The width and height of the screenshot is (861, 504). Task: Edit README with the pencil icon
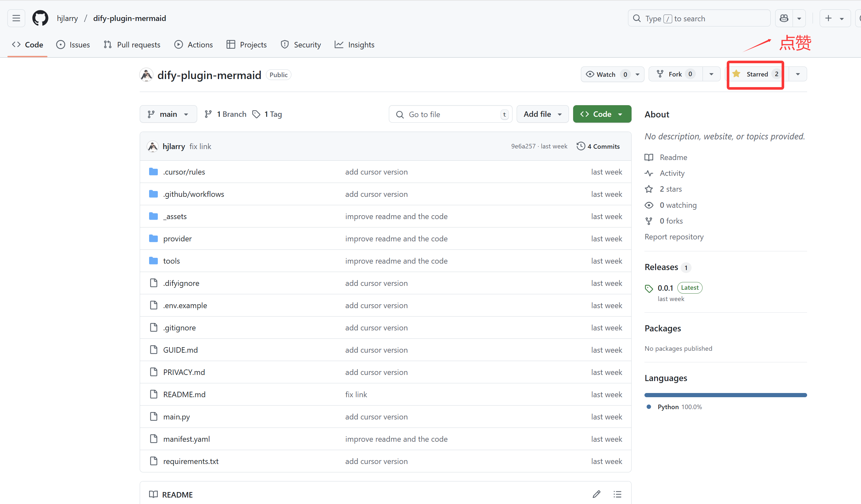point(597,494)
